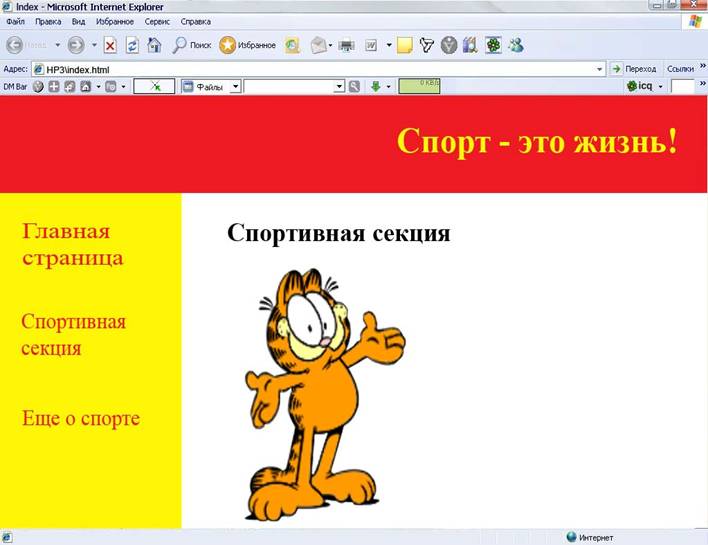The height and width of the screenshot is (545, 708).
Task: Click the Ссылки links toolbar label
Action: [680, 69]
